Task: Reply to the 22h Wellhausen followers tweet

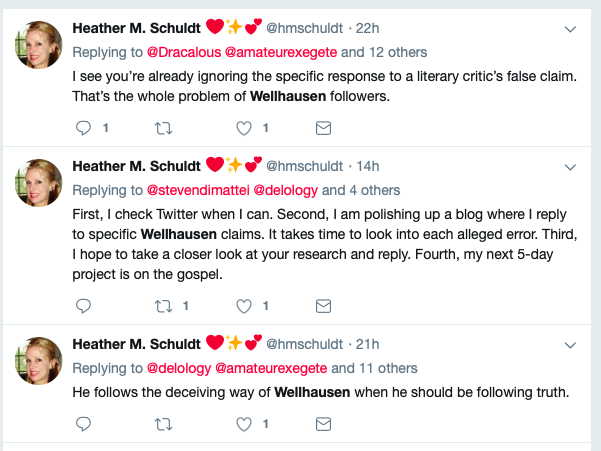Action: [84, 128]
